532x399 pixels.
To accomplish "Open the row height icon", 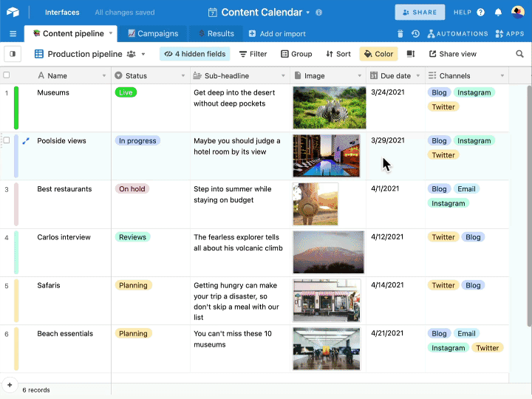I will point(411,54).
